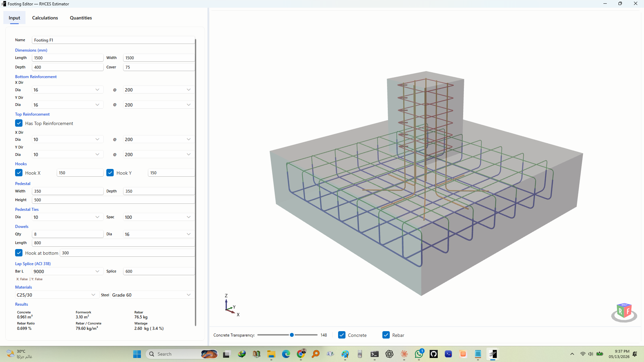
Task: Open concrete grade C25/30 dropdown
Action: (x=57, y=295)
